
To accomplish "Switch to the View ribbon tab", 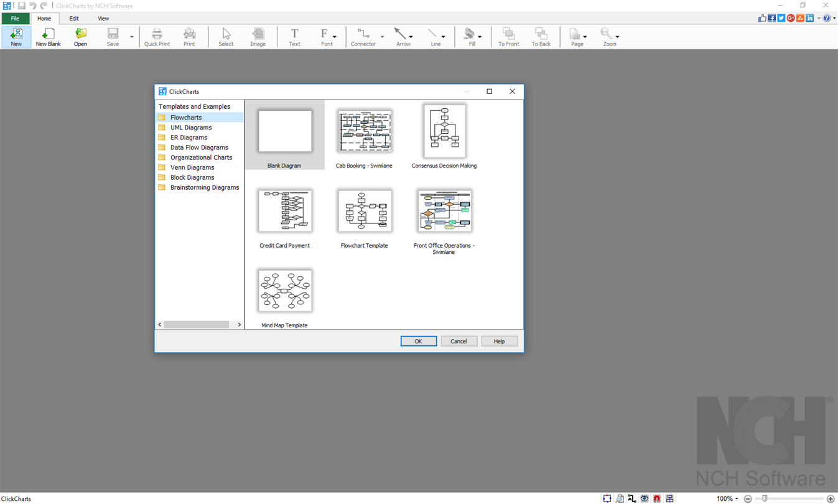I will pyautogui.click(x=103, y=19).
